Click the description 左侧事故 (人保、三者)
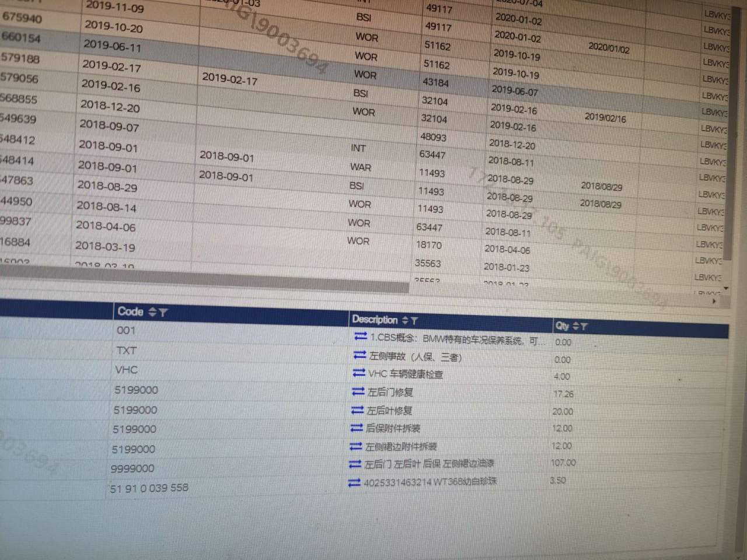 [x=416, y=356]
